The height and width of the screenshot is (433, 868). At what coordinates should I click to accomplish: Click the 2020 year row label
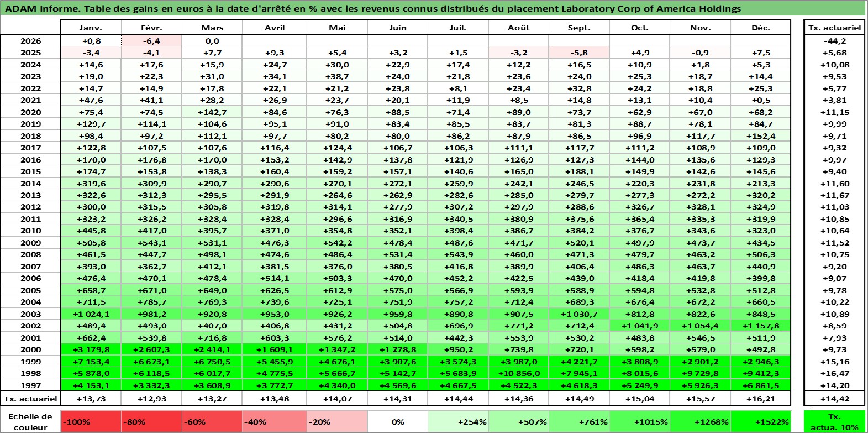click(31, 112)
